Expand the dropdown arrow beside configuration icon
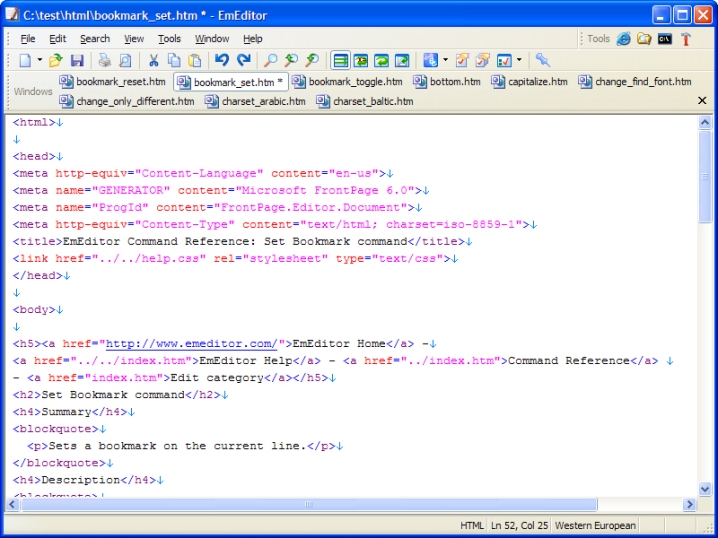The image size is (718, 538). 445,61
